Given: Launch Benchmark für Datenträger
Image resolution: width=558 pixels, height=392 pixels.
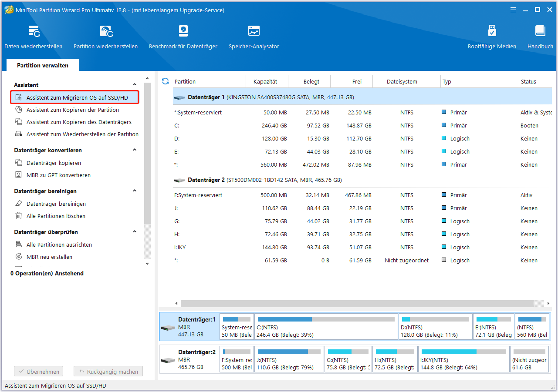Looking at the screenshot, I should point(183,37).
